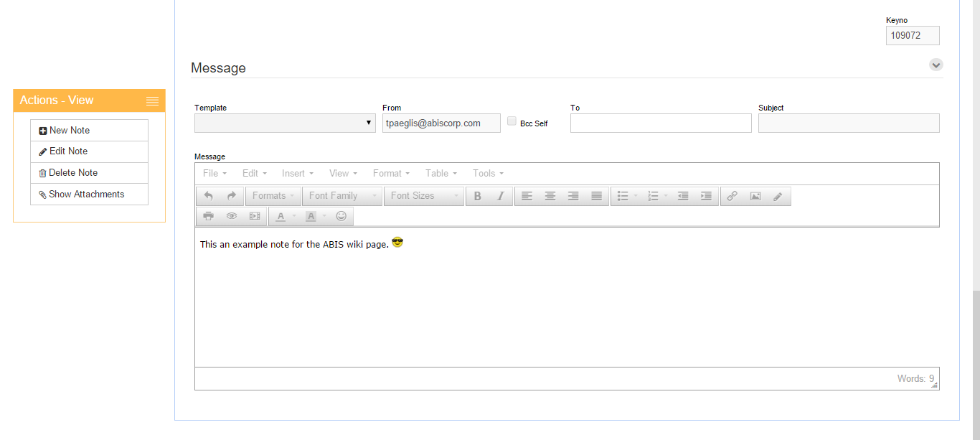Open the text color picker
The width and height of the screenshot is (980, 440).
(x=281, y=216)
